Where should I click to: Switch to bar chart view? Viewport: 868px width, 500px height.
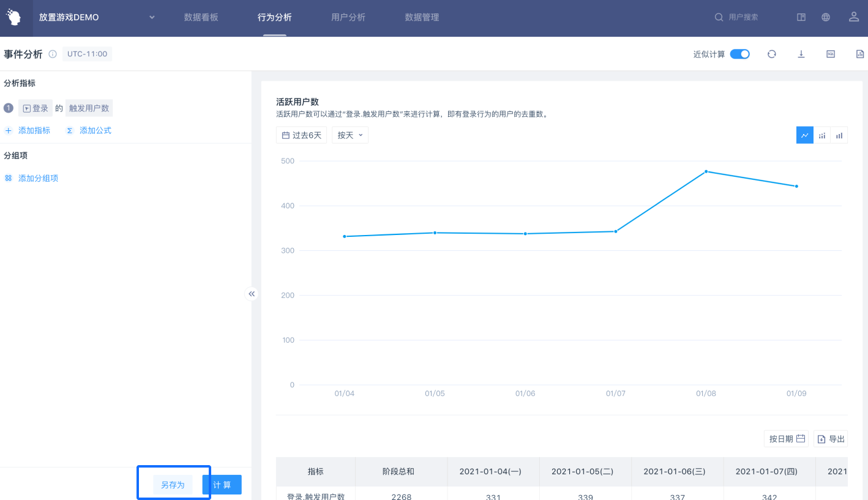pos(839,135)
